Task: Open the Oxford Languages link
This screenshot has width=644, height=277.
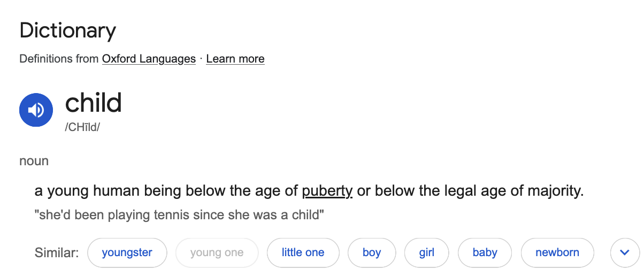Action: (x=149, y=59)
